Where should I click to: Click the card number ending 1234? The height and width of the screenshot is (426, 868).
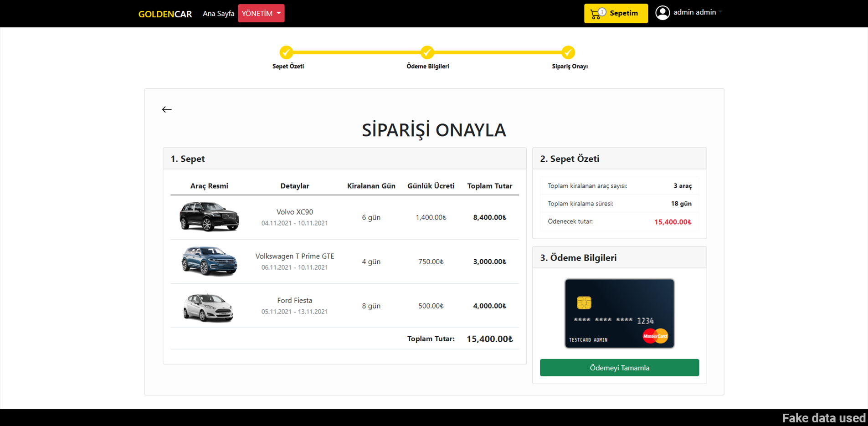point(614,320)
